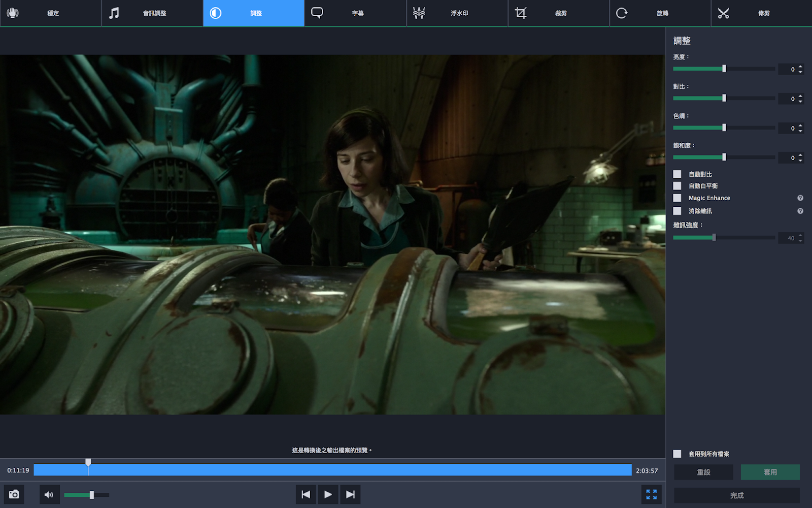The image size is (812, 508).
Task: Click the 雜訊強度 stepper arrows
Action: [x=800, y=238]
